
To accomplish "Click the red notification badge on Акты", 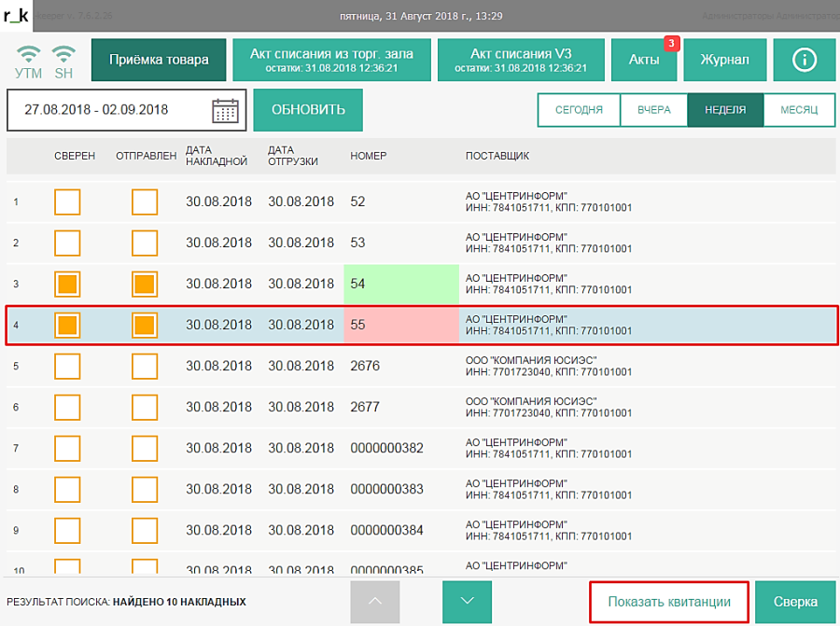I will click(x=670, y=43).
